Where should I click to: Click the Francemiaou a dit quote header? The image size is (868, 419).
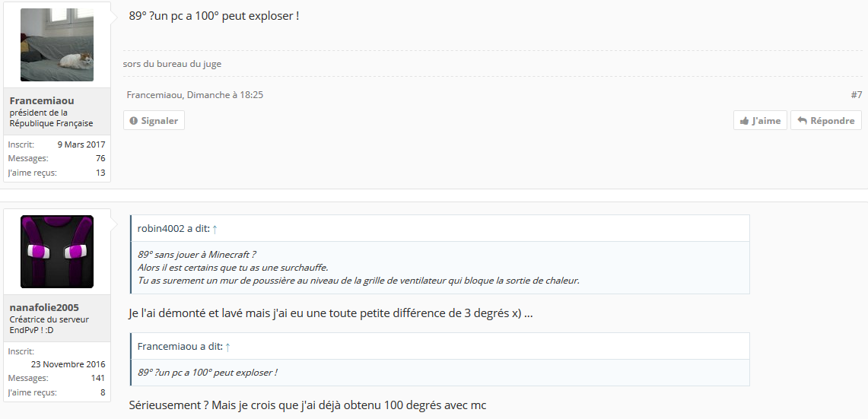(x=440, y=347)
